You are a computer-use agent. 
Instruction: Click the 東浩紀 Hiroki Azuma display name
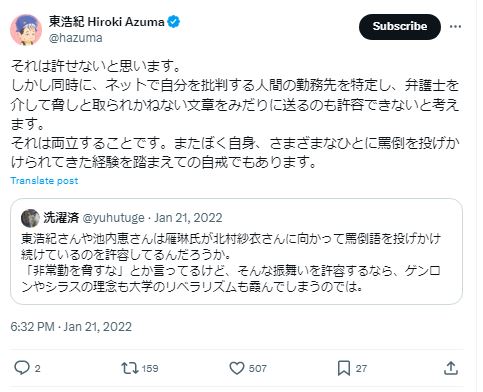[x=107, y=22]
